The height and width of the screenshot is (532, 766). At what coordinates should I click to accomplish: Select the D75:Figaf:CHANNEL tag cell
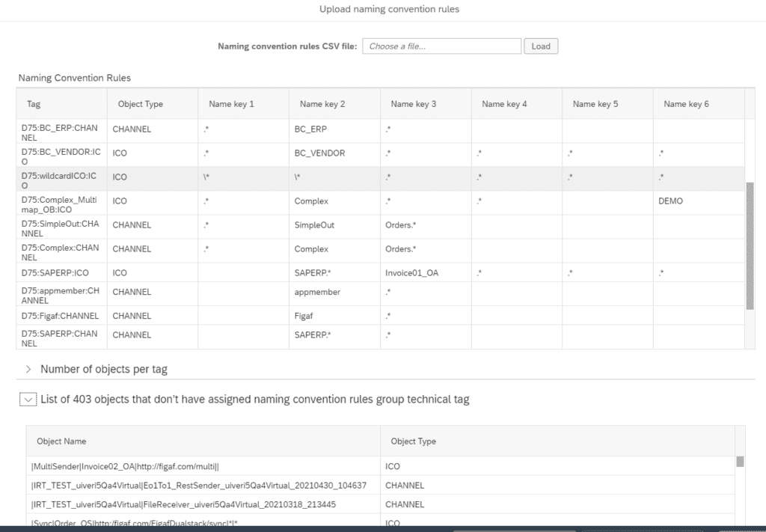click(60, 316)
